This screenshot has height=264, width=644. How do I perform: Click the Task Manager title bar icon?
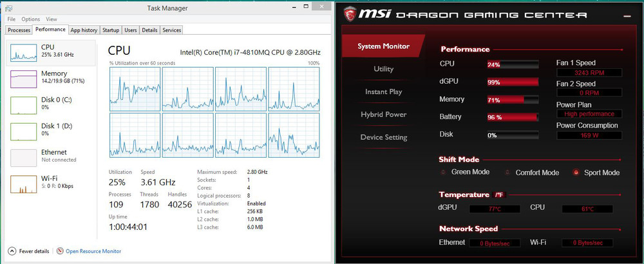point(10,7)
